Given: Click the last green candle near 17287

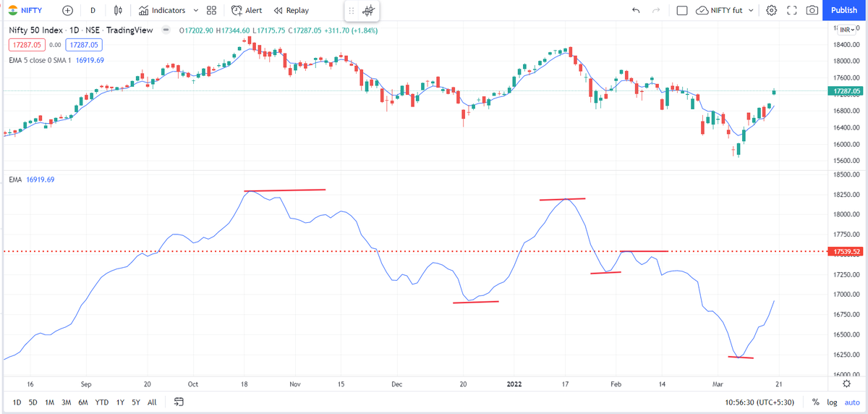Looking at the screenshot, I should coord(774,91).
